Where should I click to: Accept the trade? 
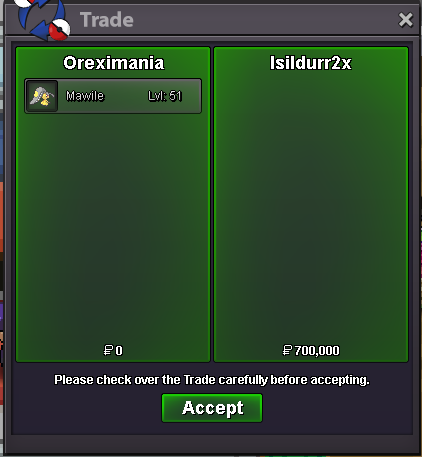212,408
